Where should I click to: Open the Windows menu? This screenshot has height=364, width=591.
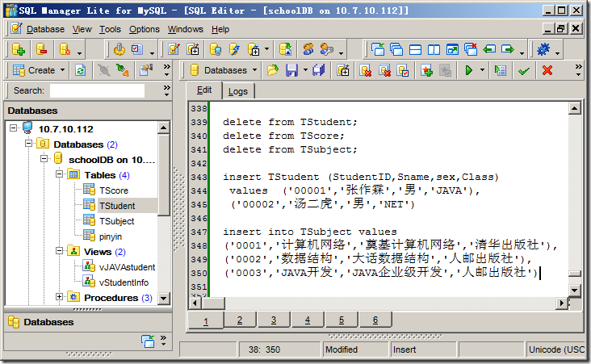[186, 29]
